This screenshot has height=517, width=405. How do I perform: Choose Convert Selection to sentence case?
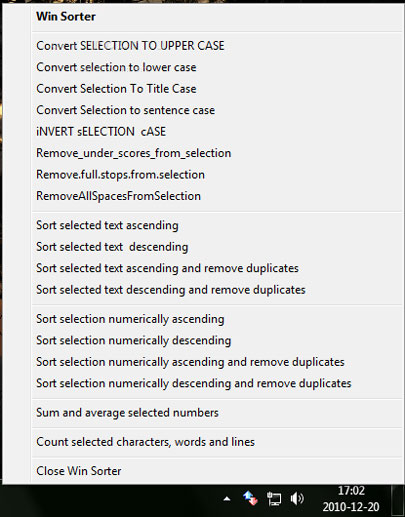tap(217, 110)
